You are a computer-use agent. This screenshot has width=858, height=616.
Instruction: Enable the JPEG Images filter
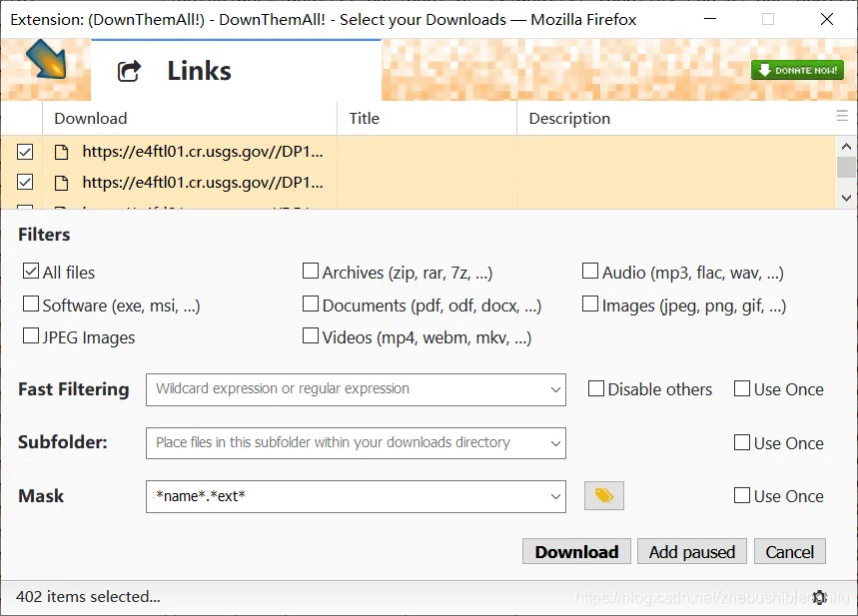[x=31, y=335]
